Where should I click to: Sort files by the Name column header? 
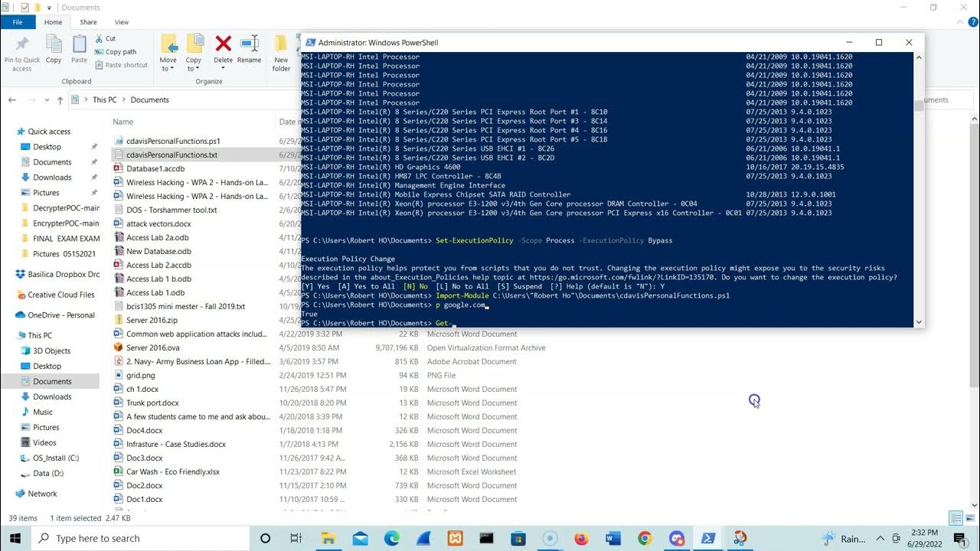(122, 122)
